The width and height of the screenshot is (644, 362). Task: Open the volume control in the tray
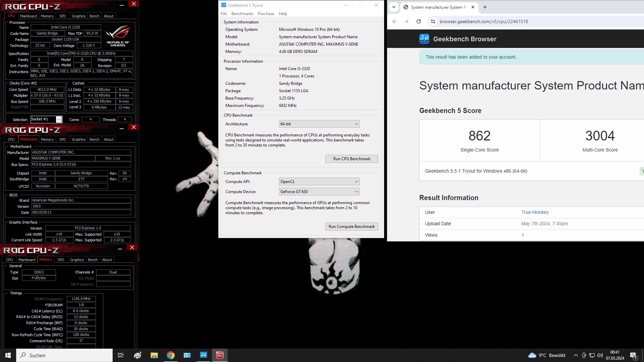[600, 355]
